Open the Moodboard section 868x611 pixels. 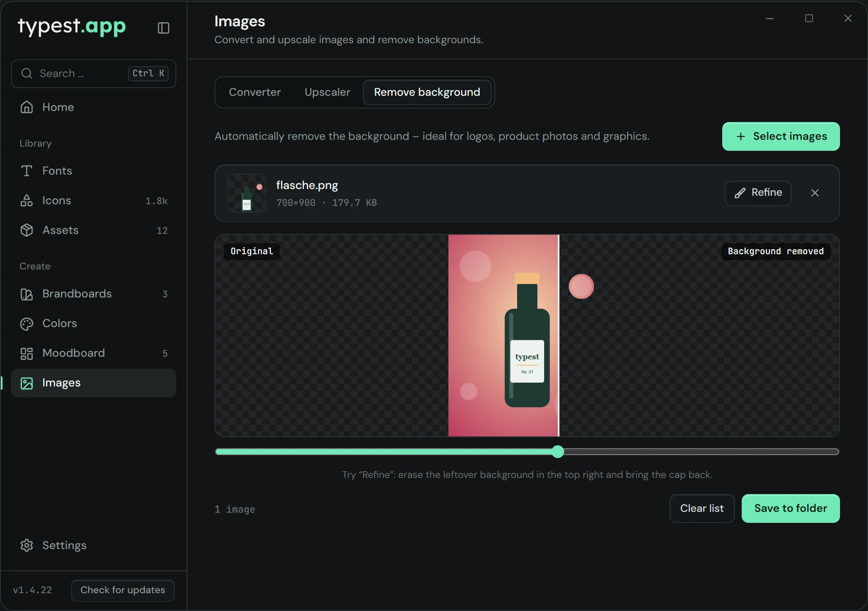(94, 353)
